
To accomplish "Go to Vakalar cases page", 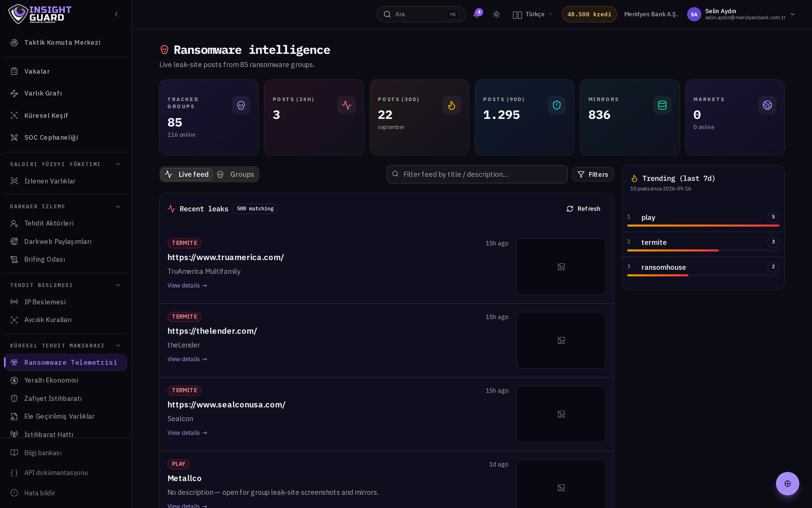I will (65, 71).
